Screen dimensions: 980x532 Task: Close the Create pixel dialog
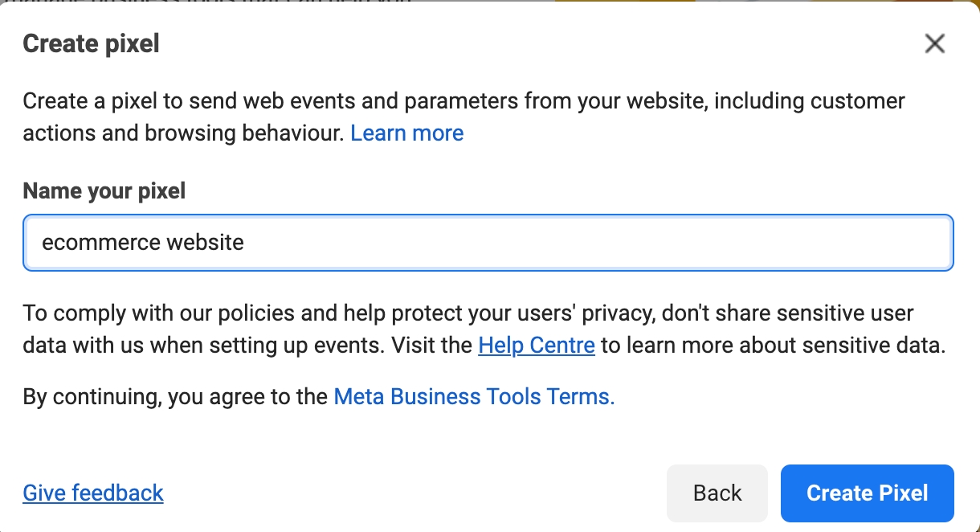click(x=934, y=43)
